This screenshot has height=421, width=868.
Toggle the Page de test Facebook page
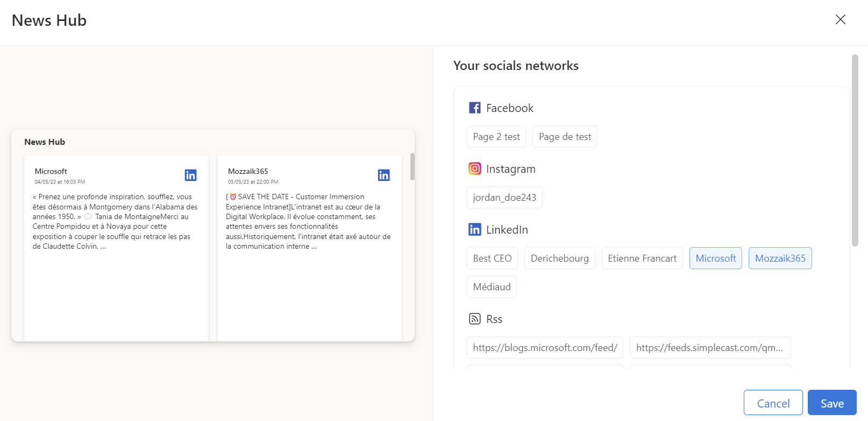(565, 137)
